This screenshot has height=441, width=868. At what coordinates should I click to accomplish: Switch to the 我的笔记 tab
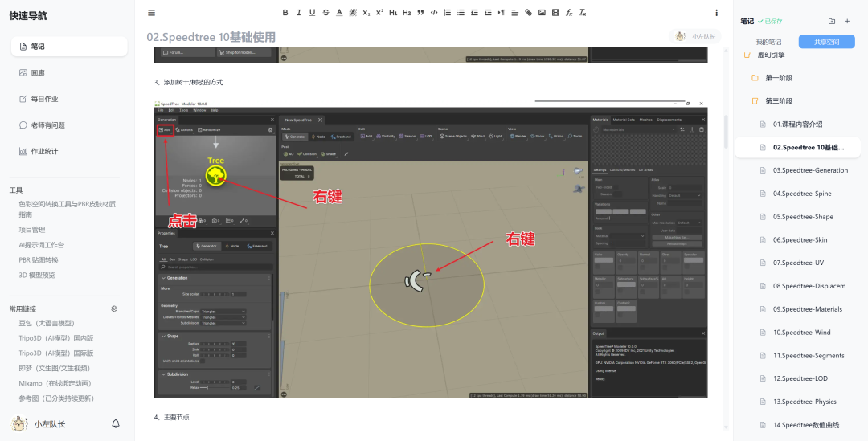(768, 42)
